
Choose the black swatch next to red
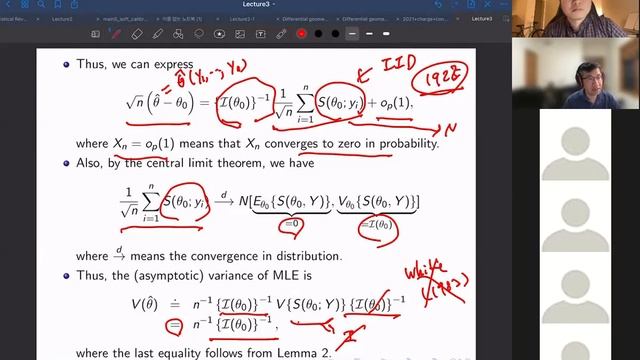point(318,34)
